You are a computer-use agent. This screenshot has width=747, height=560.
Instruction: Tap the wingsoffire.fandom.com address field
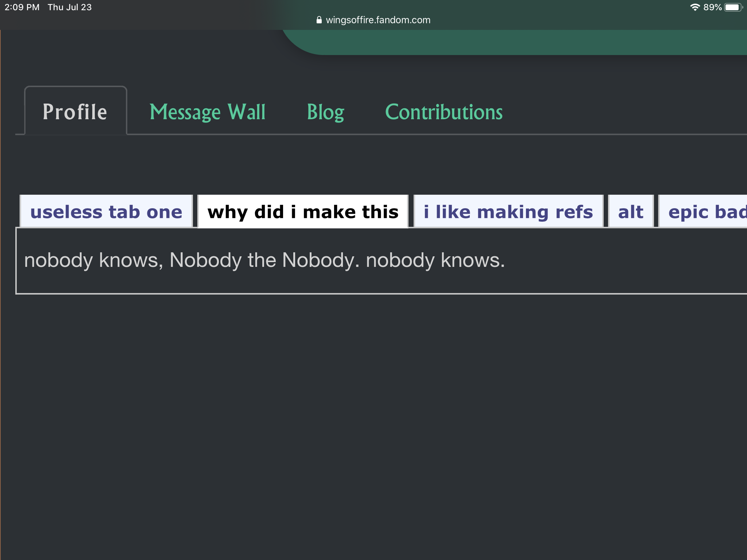pyautogui.click(x=378, y=20)
